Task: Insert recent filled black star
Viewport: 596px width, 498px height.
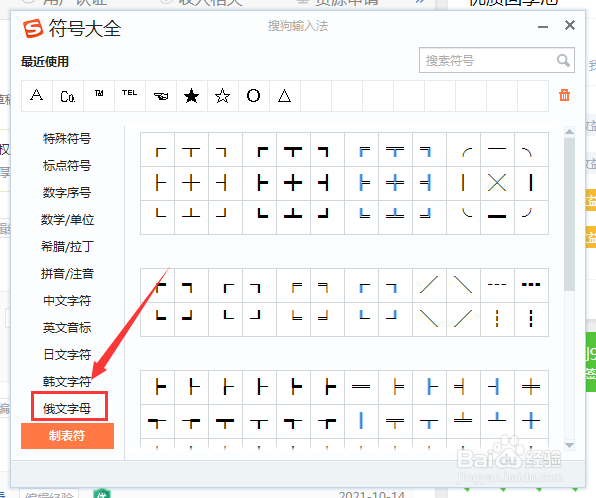Action: pyautogui.click(x=192, y=96)
